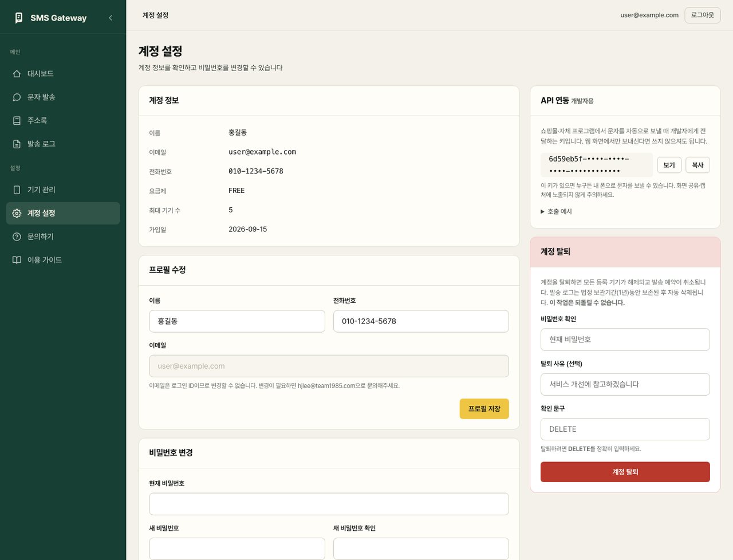Open the 주소록 menu item
This screenshot has height=560, width=733.
point(63,120)
